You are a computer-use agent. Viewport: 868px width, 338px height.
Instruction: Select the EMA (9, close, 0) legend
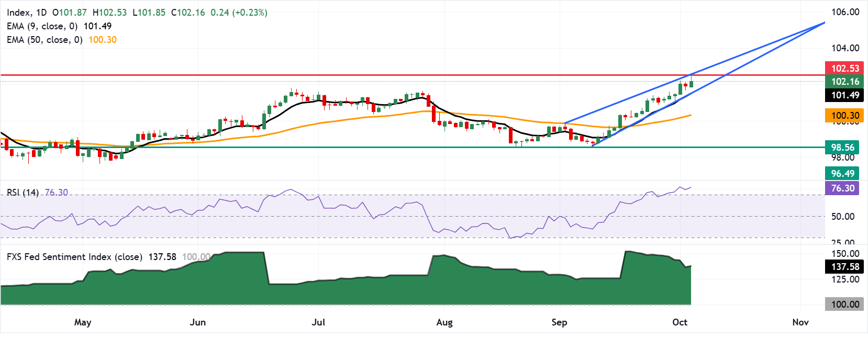[42, 26]
